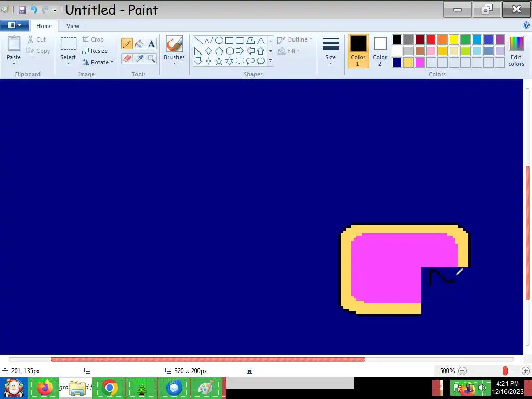Select Color 2 background box
Viewport: 532px width, 399px height.
pyautogui.click(x=380, y=51)
